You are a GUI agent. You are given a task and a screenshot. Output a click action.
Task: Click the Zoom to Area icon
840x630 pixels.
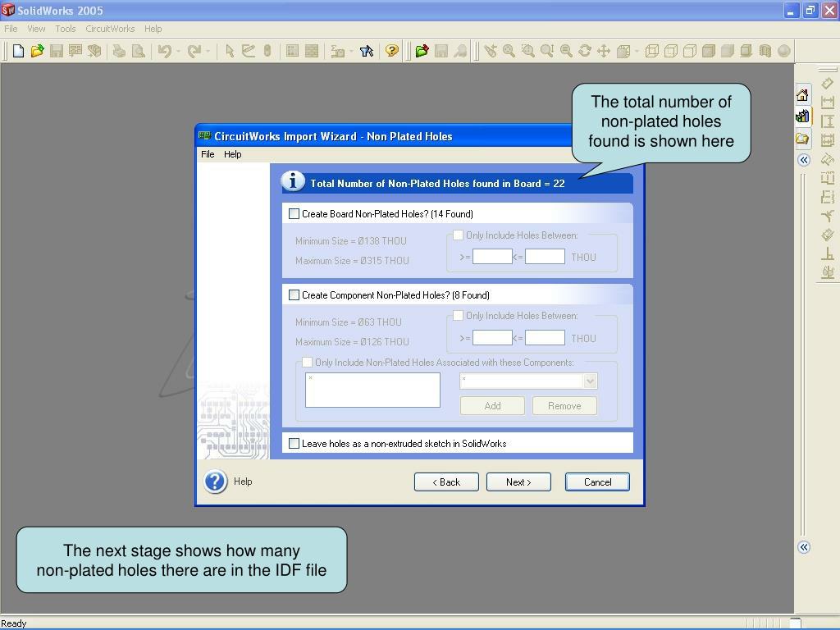coord(528,51)
